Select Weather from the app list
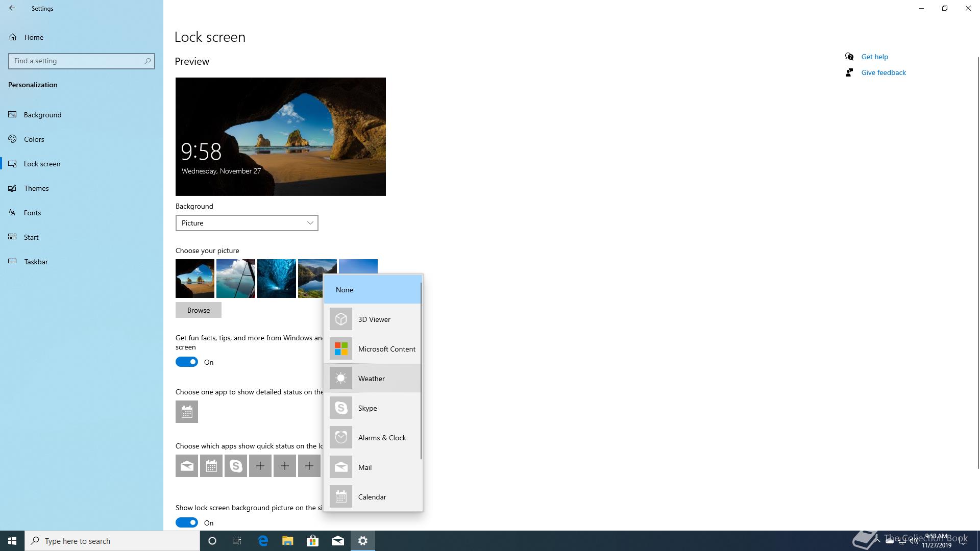Image resolution: width=980 pixels, height=551 pixels. (373, 379)
